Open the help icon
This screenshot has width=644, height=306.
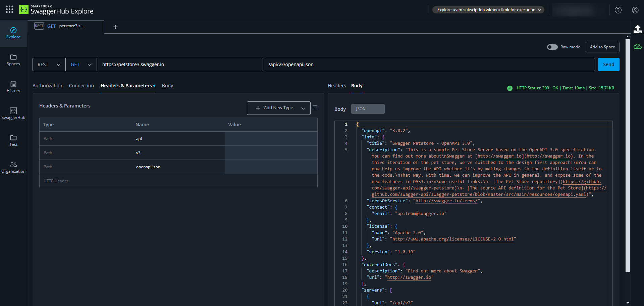[618, 10]
